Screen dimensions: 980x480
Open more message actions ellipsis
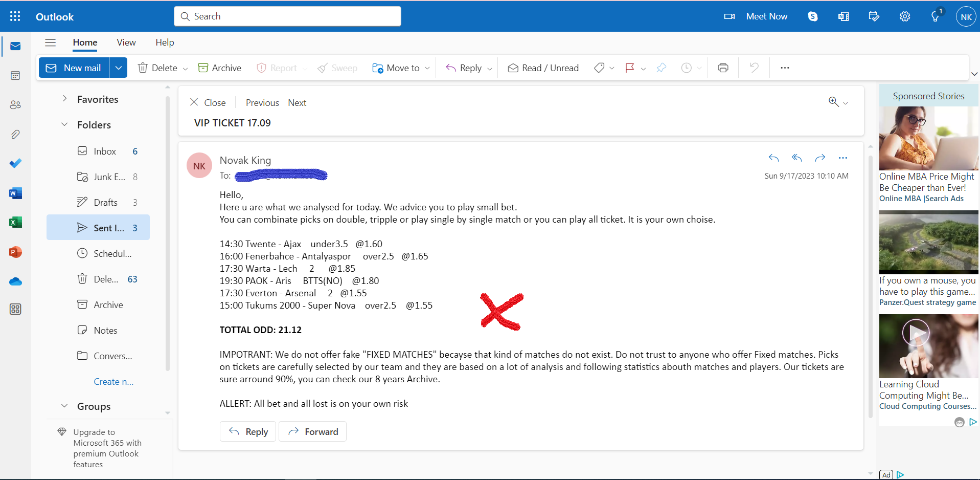click(x=843, y=158)
